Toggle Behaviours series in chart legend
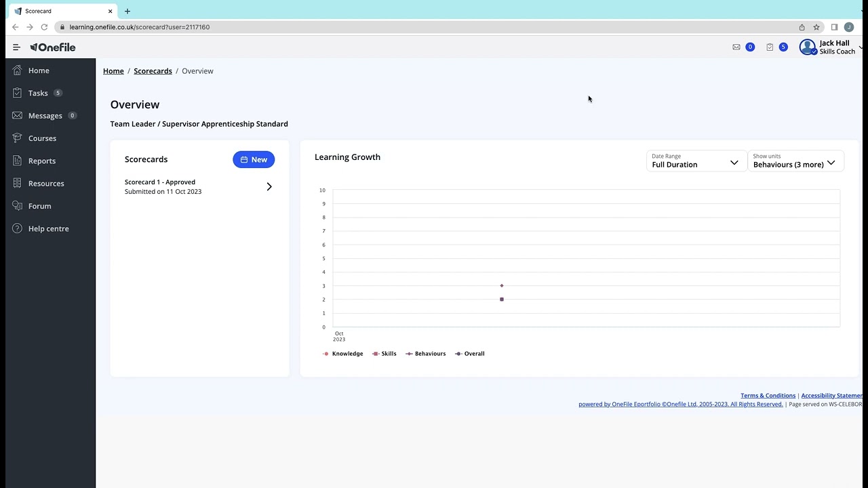The image size is (868, 488). (426, 354)
